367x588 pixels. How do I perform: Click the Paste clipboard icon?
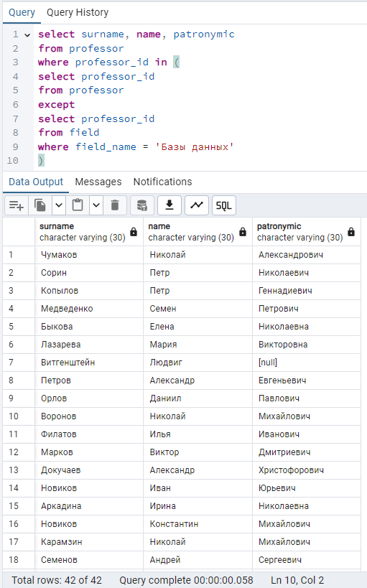pyautogui.click(x=78, y=205)
